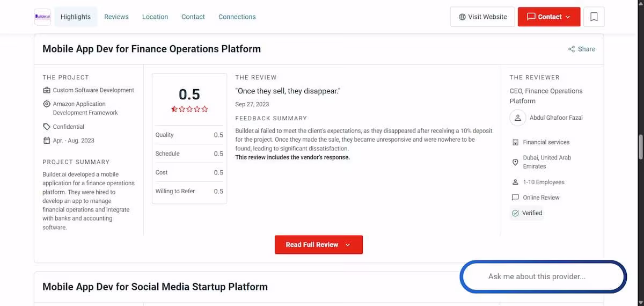Click the building icon by Financial services
This screenshot has height=306, width=644.
516,142
